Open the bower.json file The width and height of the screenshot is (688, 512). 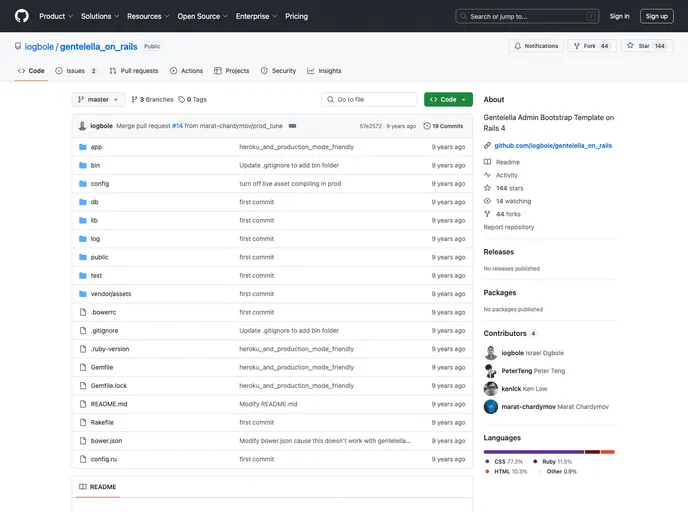(x=106, y=441)
